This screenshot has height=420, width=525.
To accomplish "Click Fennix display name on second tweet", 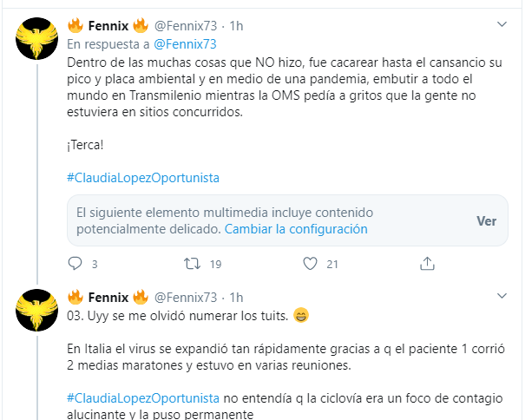I will tap(108, 297).
